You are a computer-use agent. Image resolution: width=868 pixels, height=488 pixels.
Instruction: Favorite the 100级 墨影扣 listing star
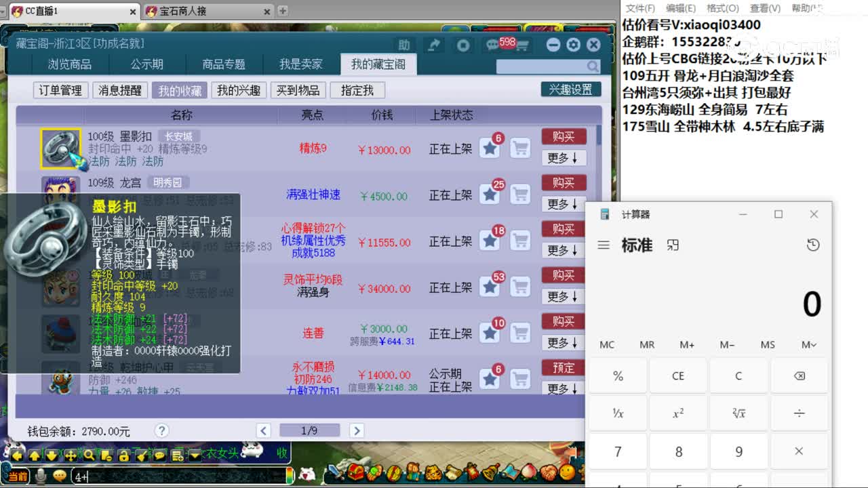click(490, 148)
